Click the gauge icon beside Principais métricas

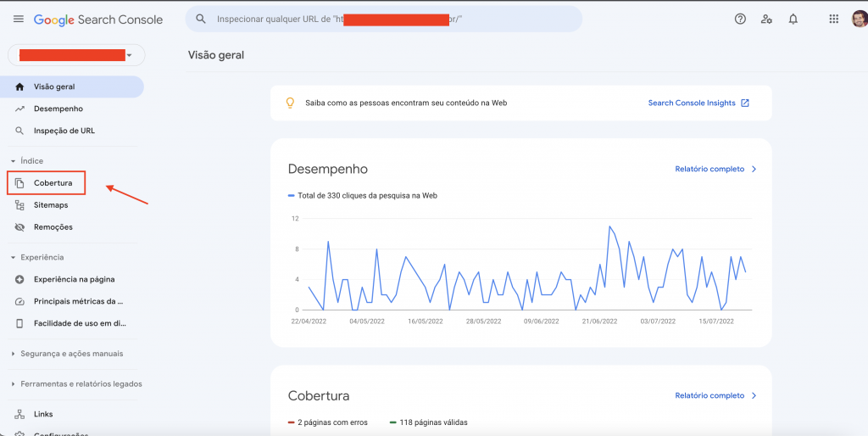point(20,302)
